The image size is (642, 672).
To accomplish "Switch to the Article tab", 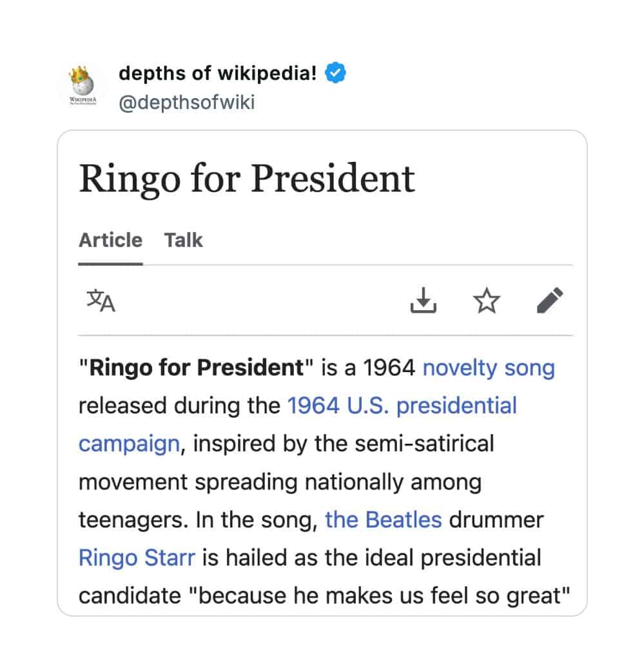I will (110, 241).
